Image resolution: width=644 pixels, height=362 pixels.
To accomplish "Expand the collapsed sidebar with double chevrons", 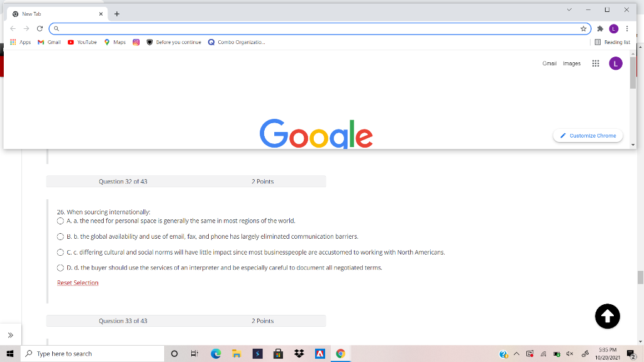I will tap(11, 334).
